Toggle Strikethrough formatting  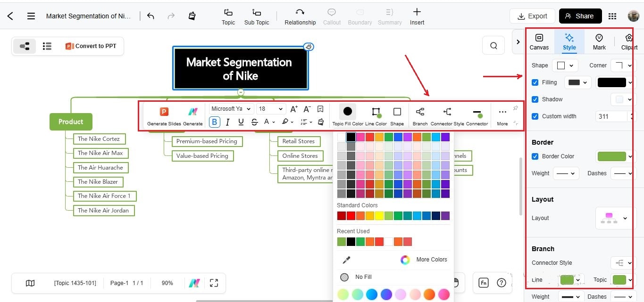(x=254, y=122)
